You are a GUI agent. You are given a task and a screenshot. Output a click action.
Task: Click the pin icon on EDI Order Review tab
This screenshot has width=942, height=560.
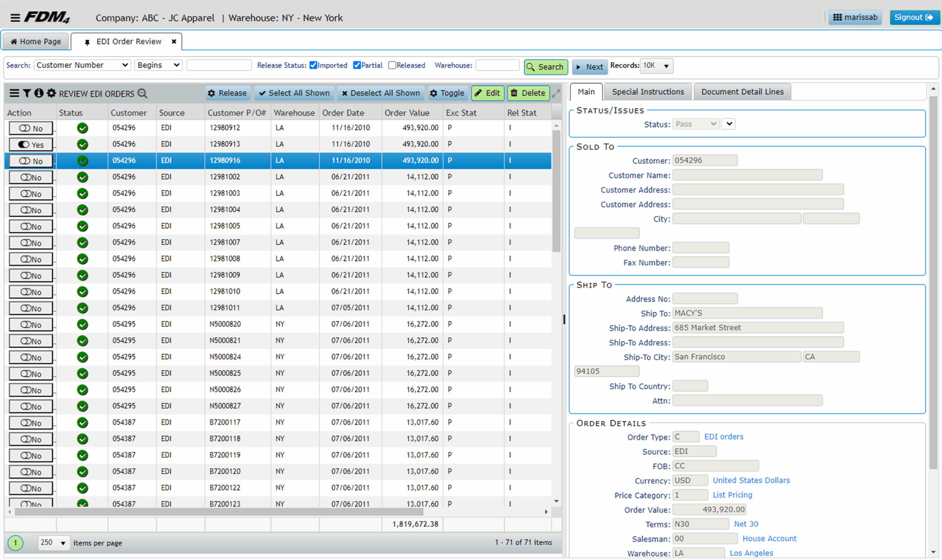pyautogui.click(x=87, y=42)
